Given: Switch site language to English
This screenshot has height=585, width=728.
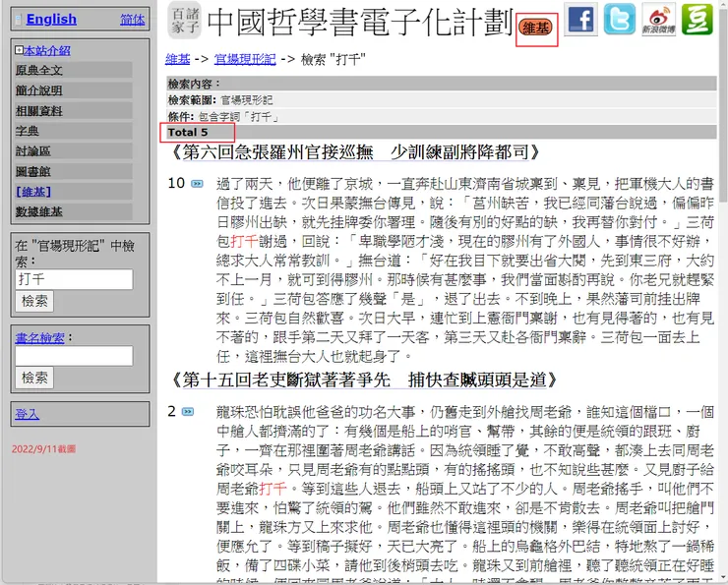Looking at the screenshot, I should [x=51, y=19].
